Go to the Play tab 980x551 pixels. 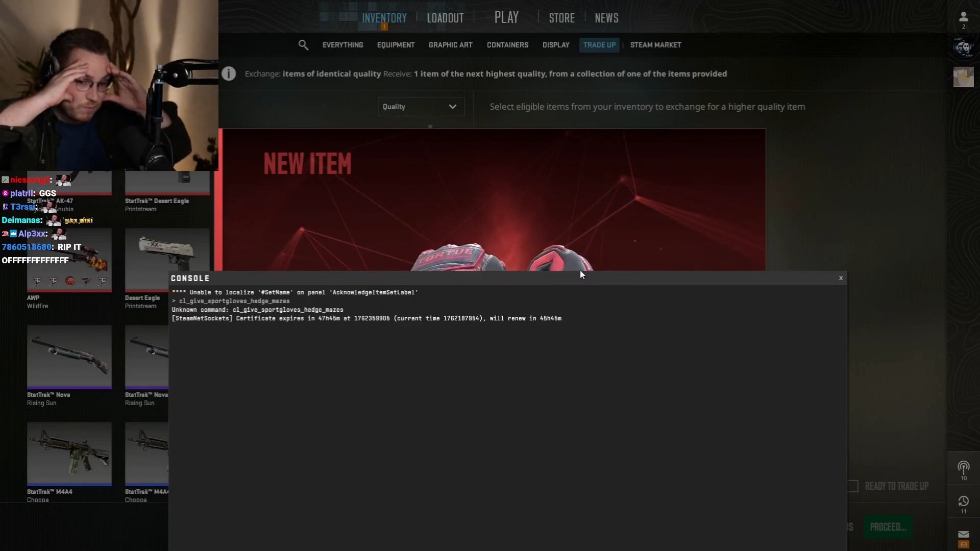tap(506, 18)
